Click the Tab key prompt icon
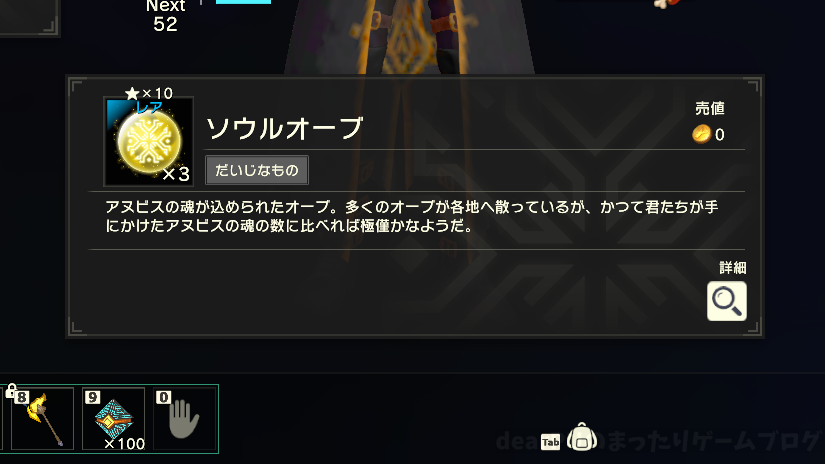Viewport: 825px width, 464px height. click(x=550, y=442)
